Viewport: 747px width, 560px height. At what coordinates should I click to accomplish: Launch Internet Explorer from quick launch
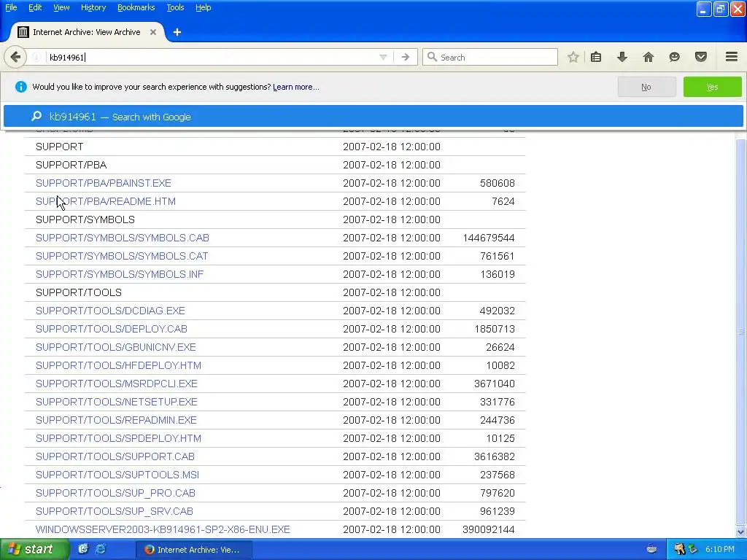click(101, 549)
